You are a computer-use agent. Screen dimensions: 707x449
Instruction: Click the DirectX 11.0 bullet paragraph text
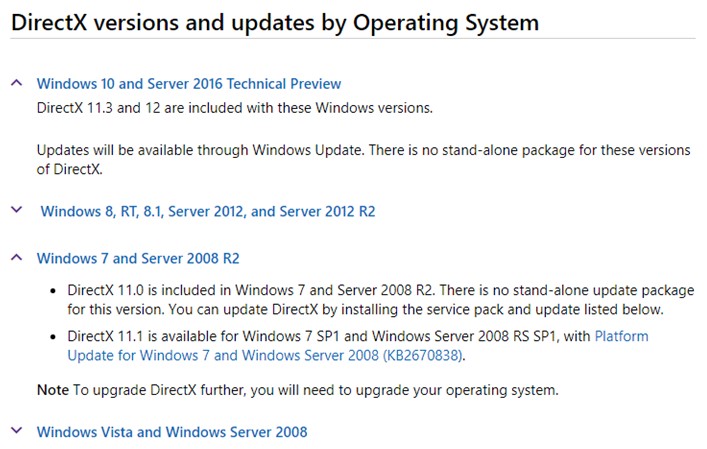[x=381, y=300]
